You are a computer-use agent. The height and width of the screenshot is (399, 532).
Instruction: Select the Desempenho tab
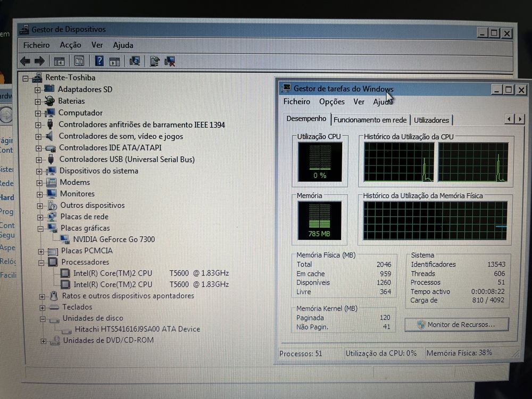click(306, 119)
